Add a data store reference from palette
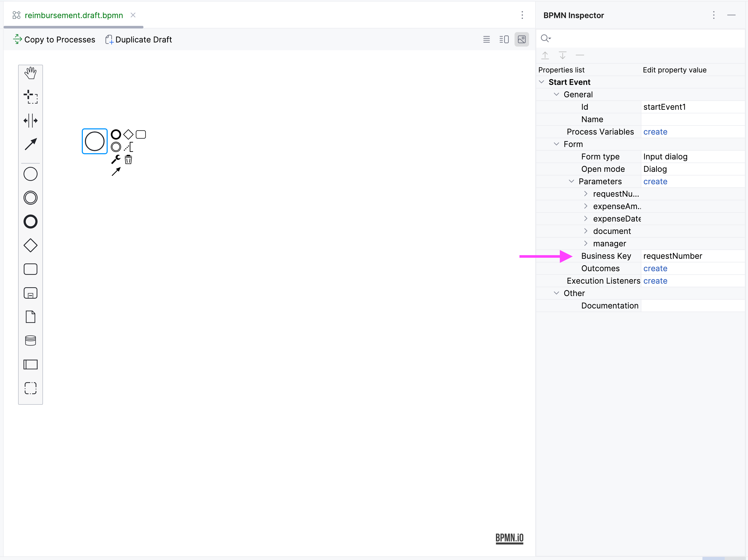Image resolution: width=748 pixels, height=560 pixels. [31, 341]
